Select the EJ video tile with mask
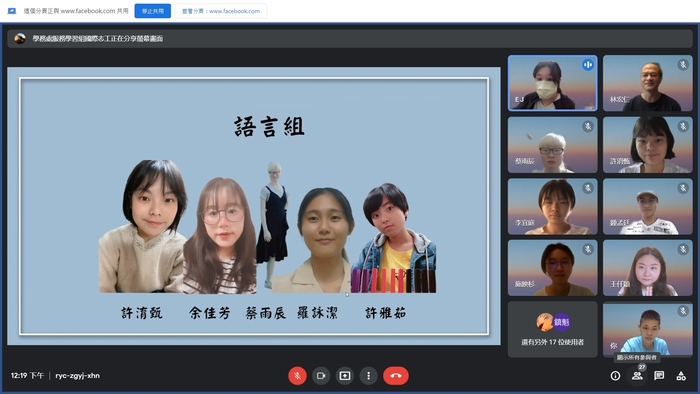This screenshot has width=700, height=394. click(553, 83)
